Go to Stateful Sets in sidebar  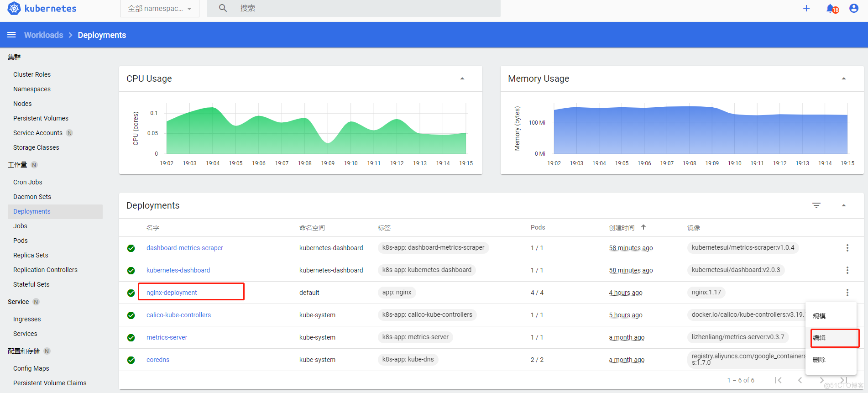click(31, 284)
